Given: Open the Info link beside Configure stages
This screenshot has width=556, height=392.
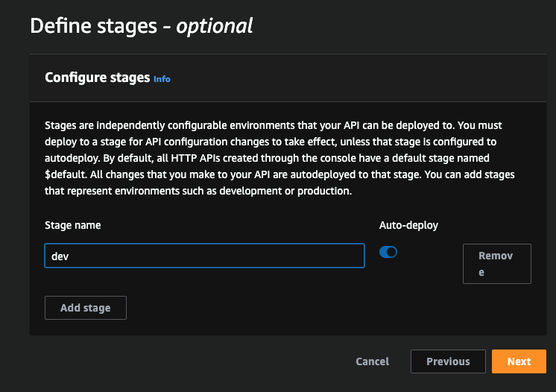Looking at the screenshot, I should coord(162,78).
